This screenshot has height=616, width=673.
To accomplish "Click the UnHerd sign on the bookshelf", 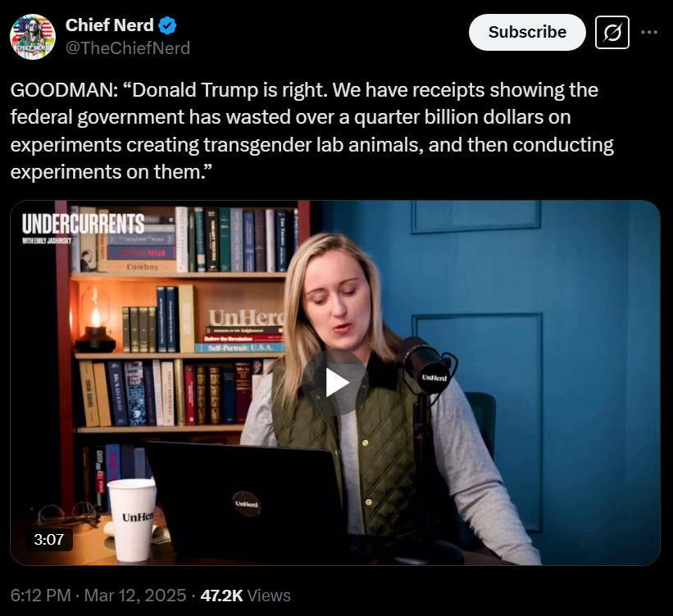I will (246, 318).
